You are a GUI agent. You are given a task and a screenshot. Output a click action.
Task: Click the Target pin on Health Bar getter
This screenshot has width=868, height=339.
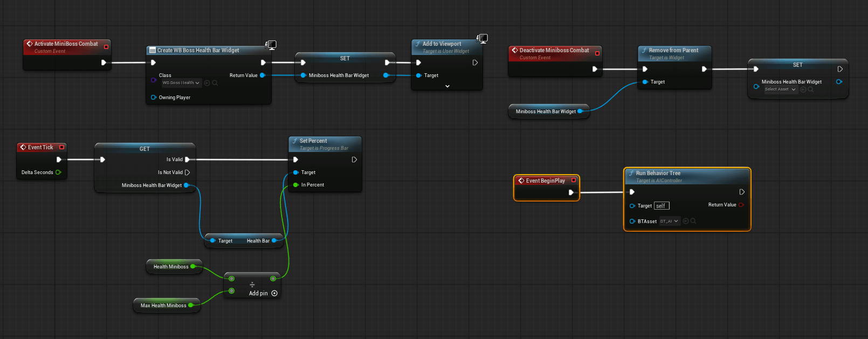(213, 241)
